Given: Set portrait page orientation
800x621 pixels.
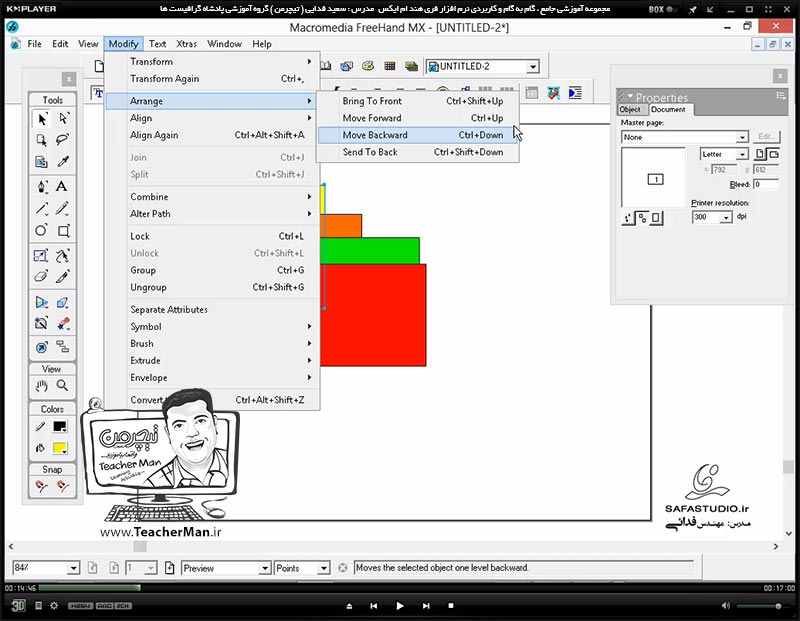Looking at the screenshot, I should click(760, 154).
